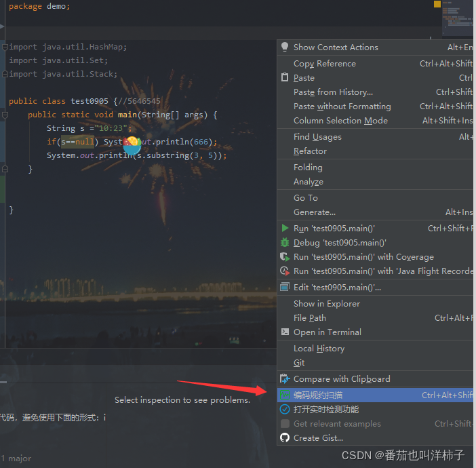Collapse the import block fold marker

tap(5, 47)
